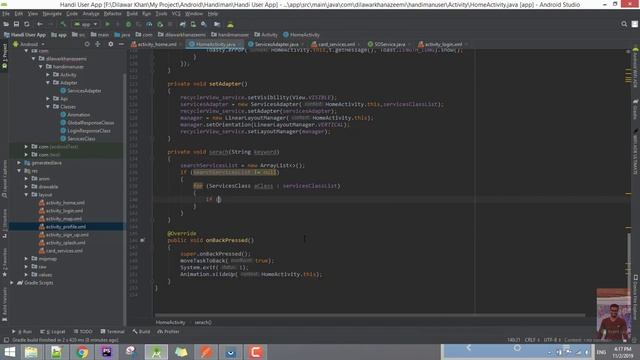
Task: Click the project panel settings gear
Action: 111,44
